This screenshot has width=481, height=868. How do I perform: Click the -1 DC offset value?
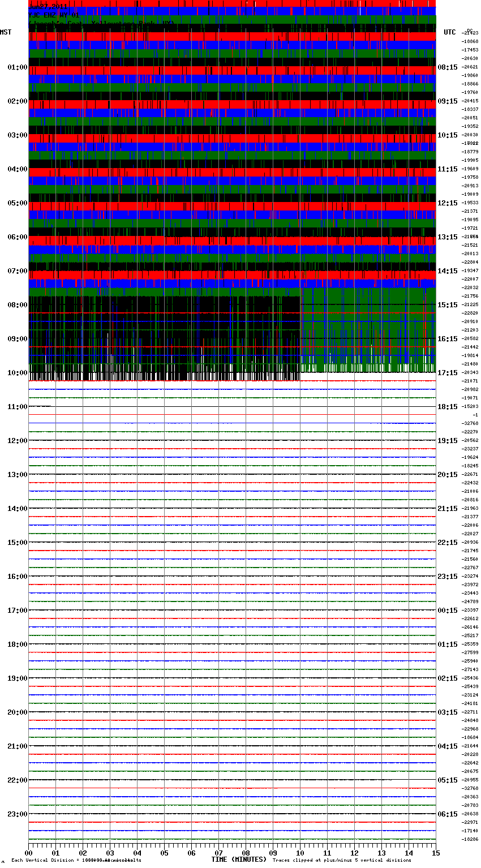pos(475,415)
